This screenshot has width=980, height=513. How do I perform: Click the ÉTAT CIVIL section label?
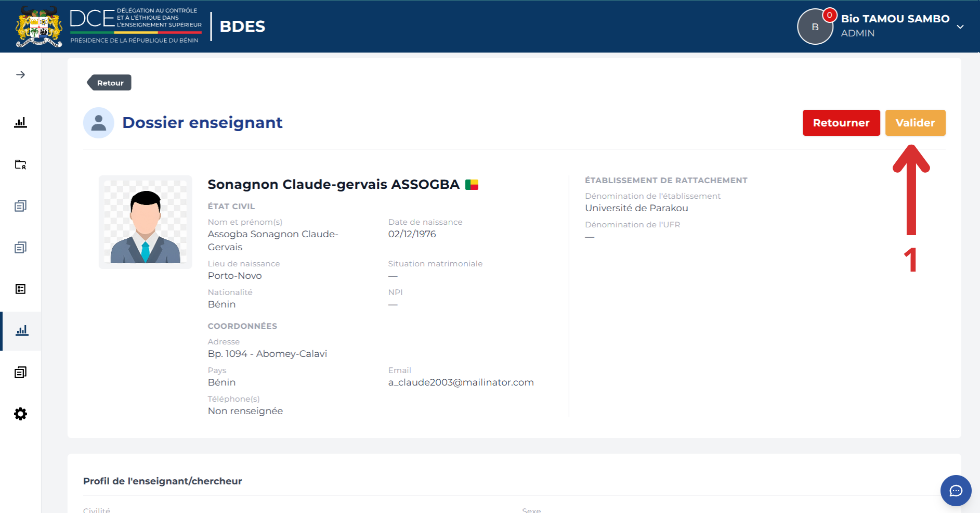coord(231,207)
